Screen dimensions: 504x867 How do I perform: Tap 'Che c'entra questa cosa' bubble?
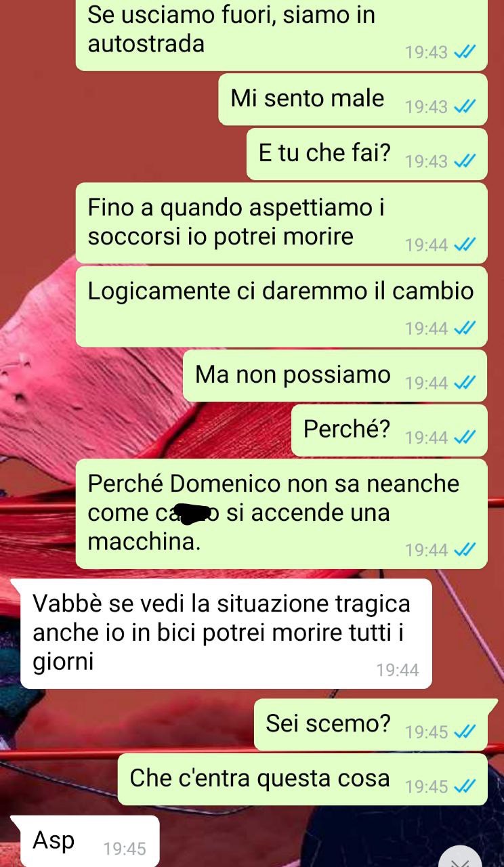[x=302, y=779]
